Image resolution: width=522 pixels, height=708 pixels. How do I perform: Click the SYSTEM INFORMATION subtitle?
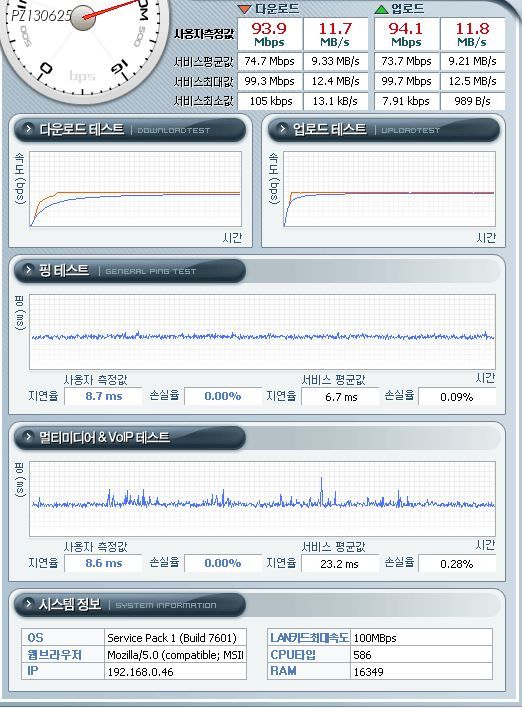[166, 605]
